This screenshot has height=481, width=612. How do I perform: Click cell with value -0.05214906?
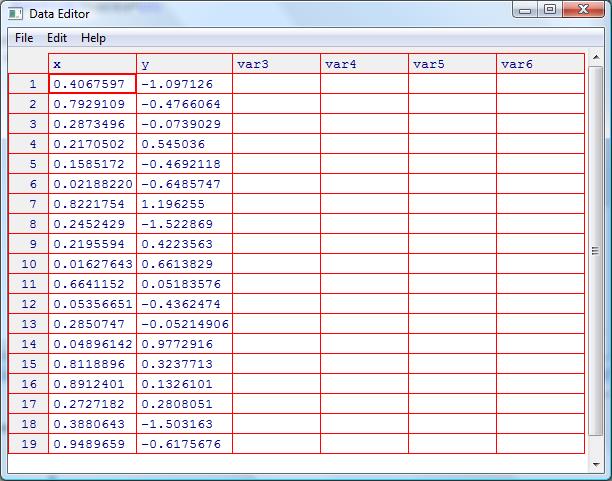pos(185,324)
